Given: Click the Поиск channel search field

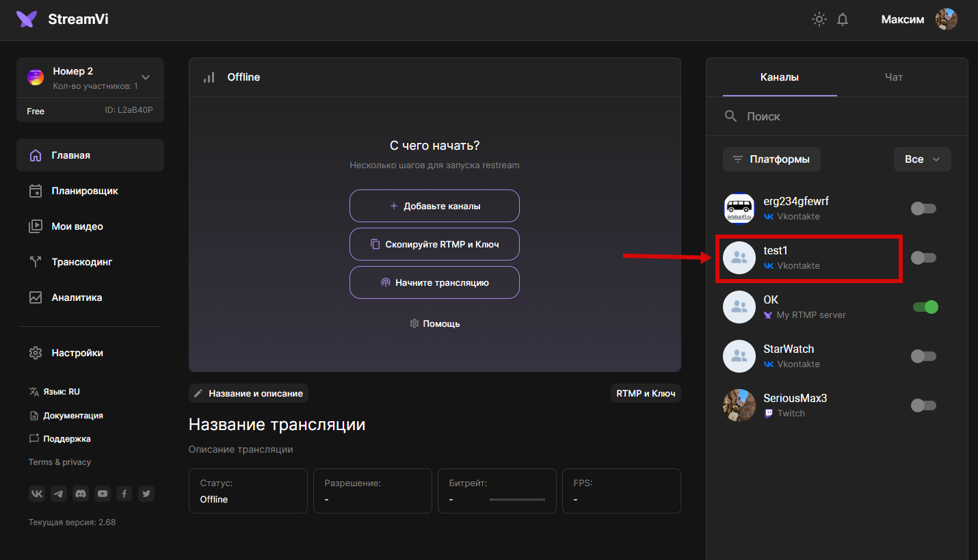Looking at the screenshot, I should pyautogui.click(x=837, y=116).
